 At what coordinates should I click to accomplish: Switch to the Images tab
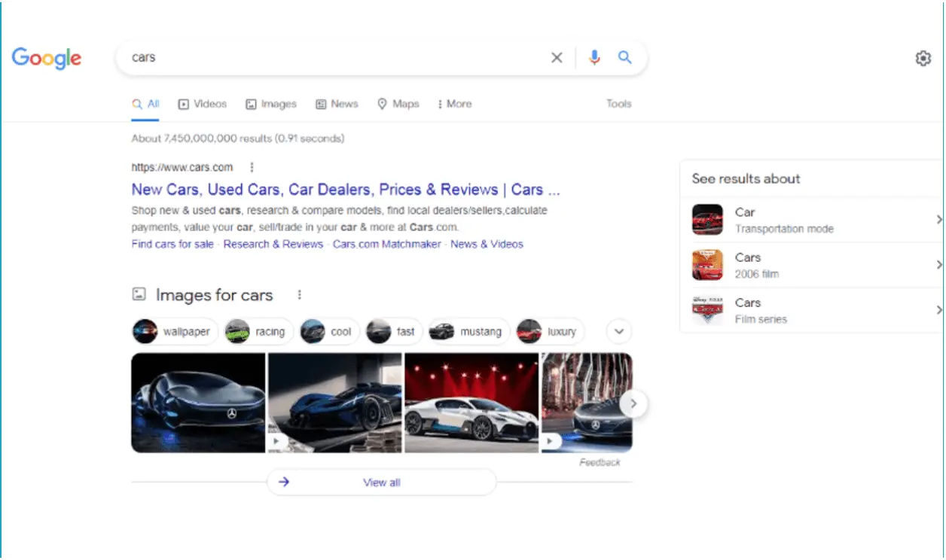271,104
